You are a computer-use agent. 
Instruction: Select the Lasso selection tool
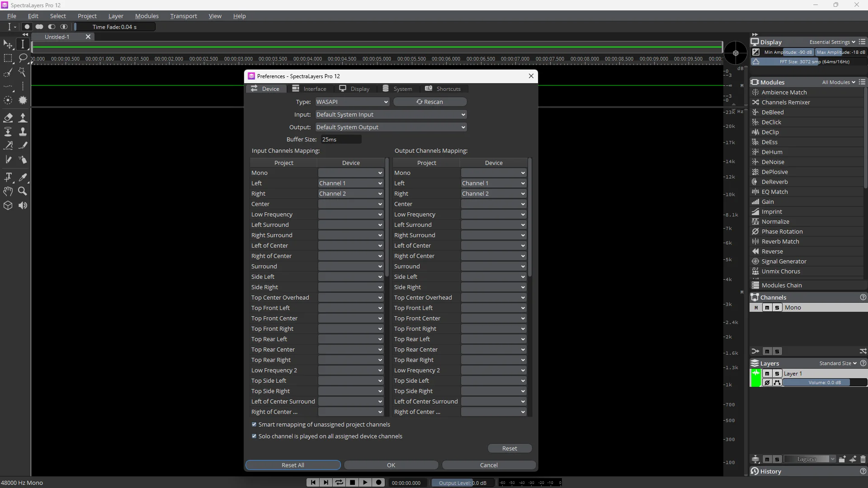pos(23,58)
